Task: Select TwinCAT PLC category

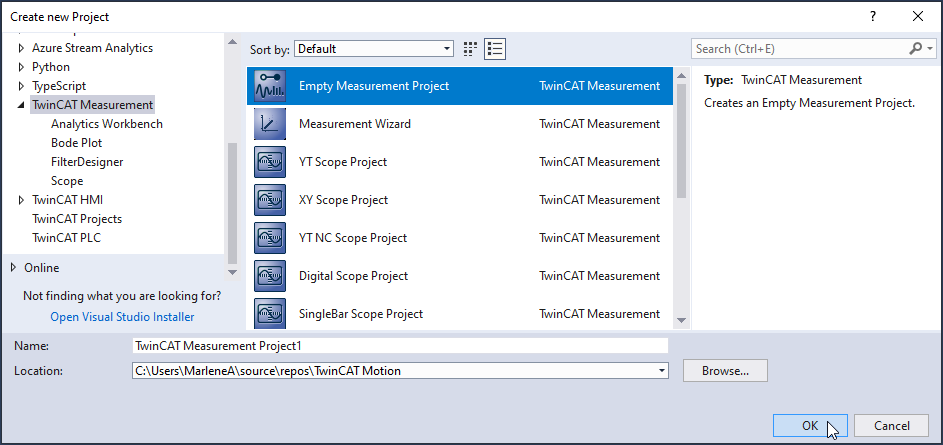Action: coord(67,238)
